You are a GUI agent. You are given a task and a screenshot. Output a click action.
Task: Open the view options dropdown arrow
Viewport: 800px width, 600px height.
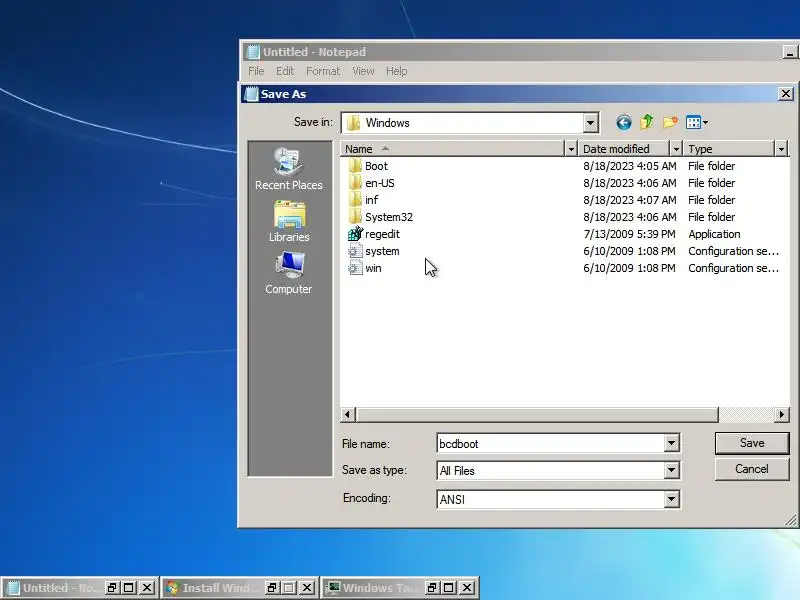[x=705, y=122]
